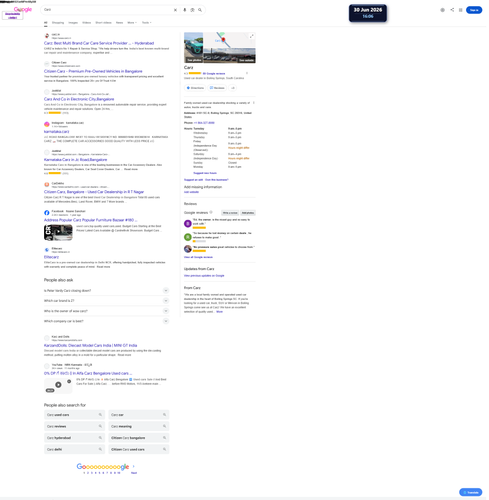Screen dimensions: 489x500
Task: Click Suggest an edit link
Action: 193,180
